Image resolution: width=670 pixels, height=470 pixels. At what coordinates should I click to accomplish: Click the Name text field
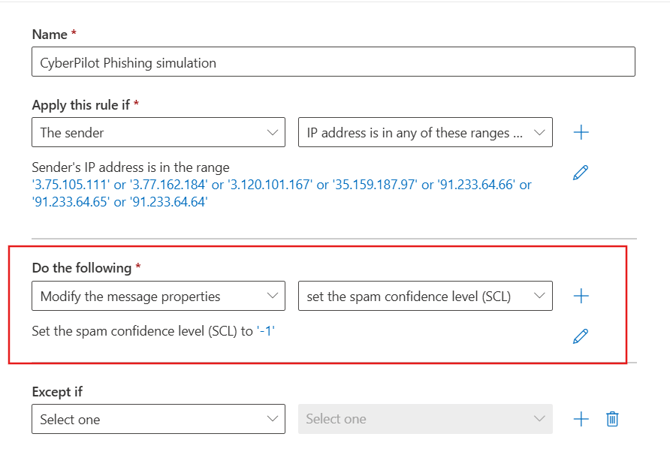point(333,62)
